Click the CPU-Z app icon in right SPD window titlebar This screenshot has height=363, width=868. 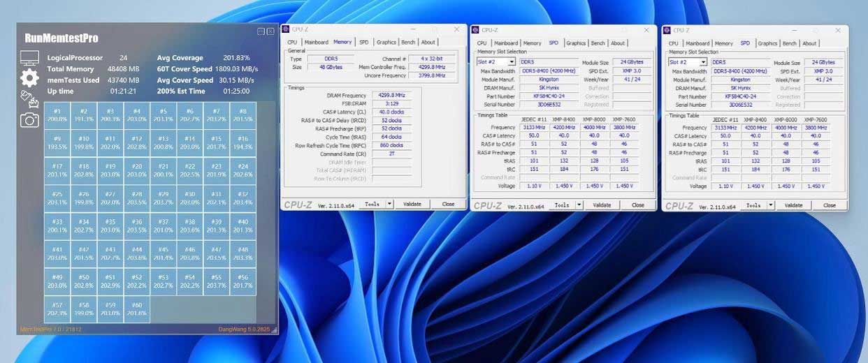point(667,29)
